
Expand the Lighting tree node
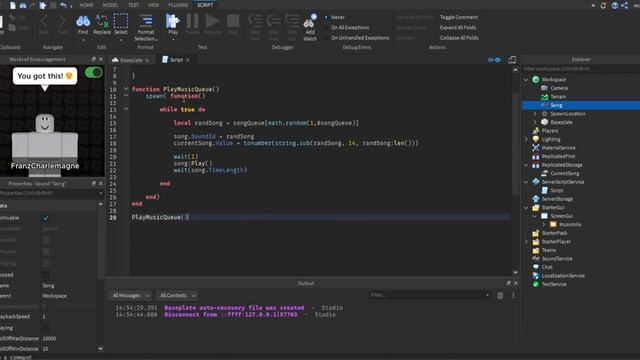[526, 139]
